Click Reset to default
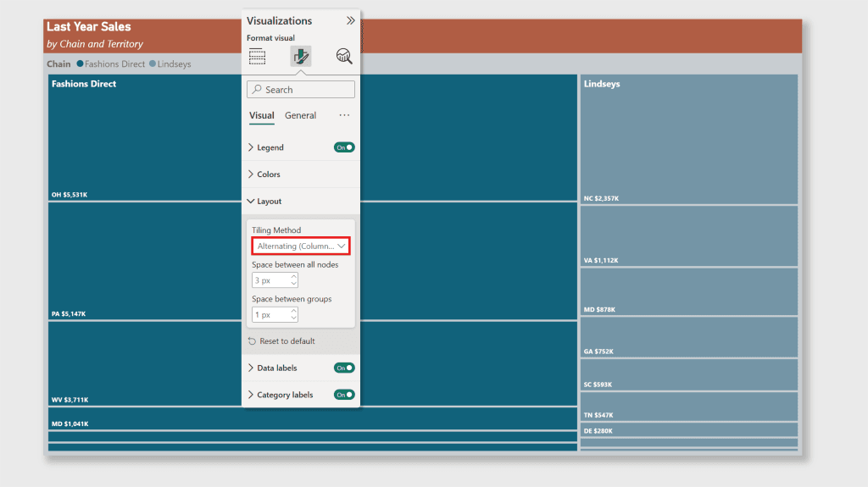 (x=287, y=341)
